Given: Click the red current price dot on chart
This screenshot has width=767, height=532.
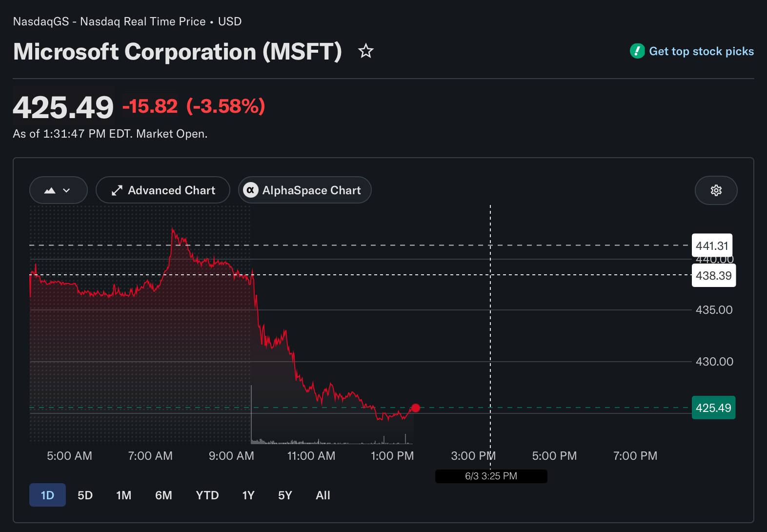Looking at the screenshot, I should pos(416,408).
